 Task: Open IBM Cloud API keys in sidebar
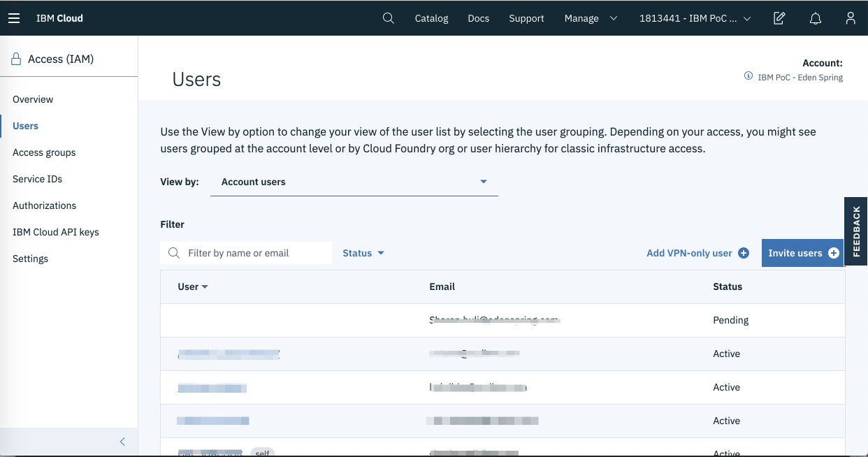[x=56, y=232]
